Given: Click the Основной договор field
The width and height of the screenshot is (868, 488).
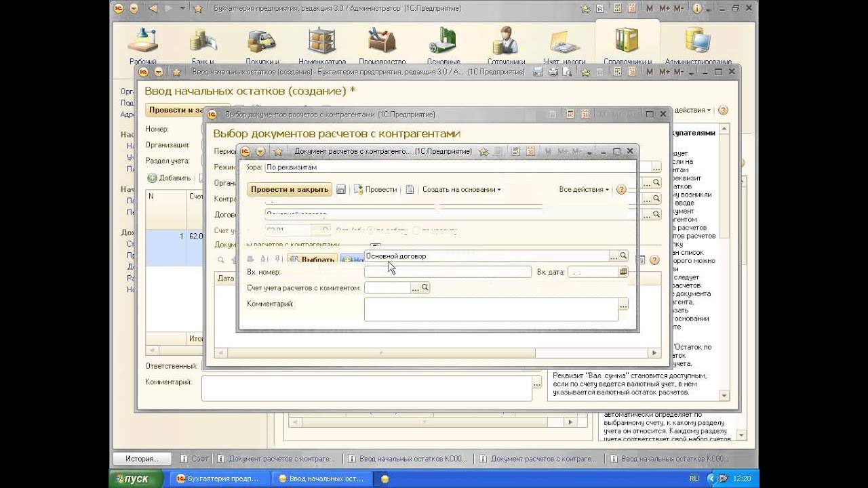Looking at the screenshot, I should [x=486, y=256].
